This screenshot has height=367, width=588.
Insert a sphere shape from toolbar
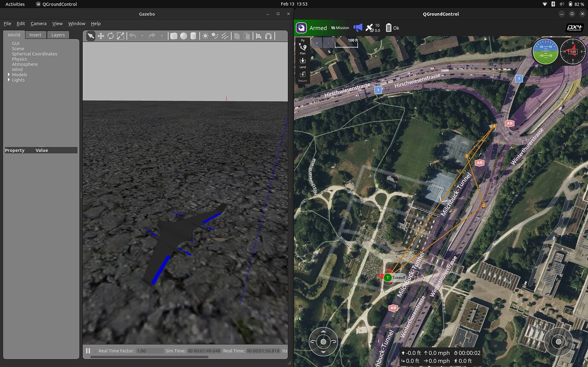click(183, 36)
